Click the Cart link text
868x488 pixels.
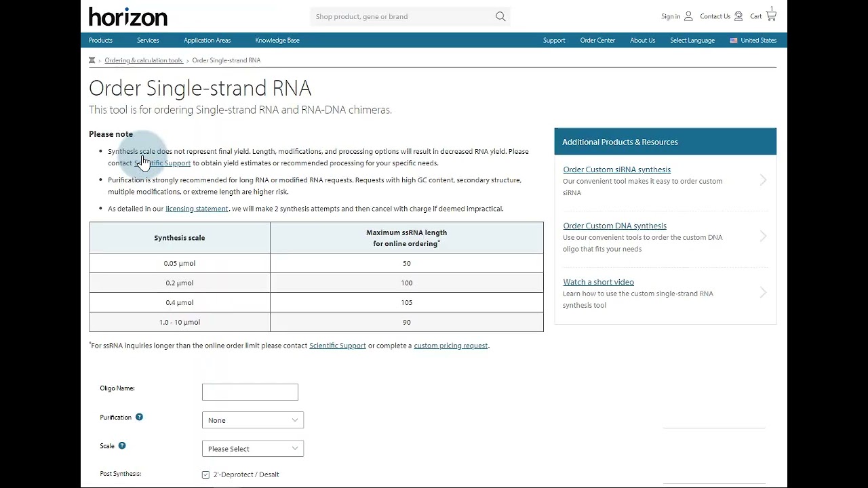(755, 16)
